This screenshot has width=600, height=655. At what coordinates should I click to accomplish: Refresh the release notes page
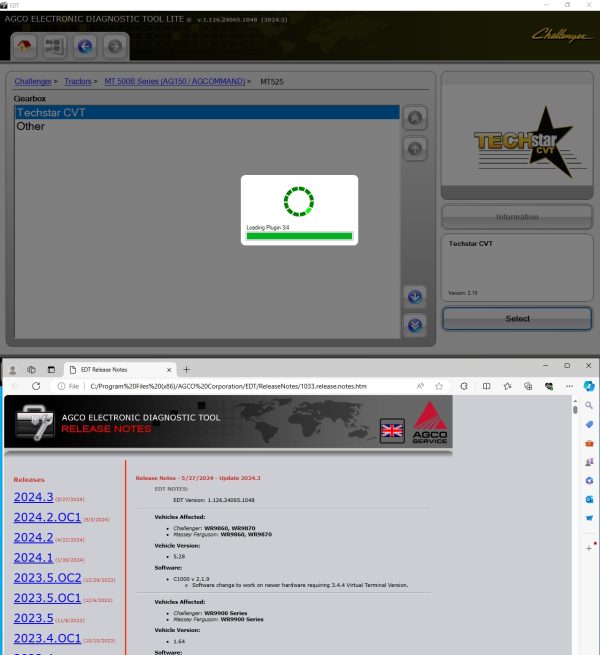pyautogui.click(x=36, y=386)
